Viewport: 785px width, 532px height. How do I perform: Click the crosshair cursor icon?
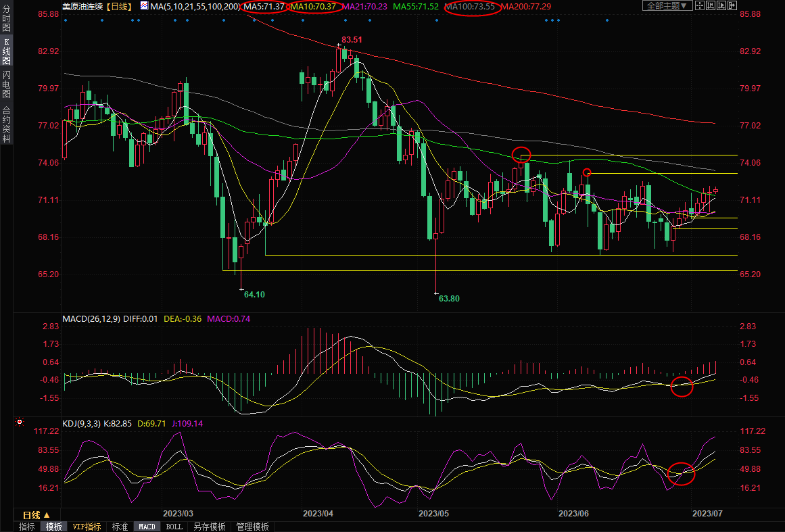click(x=700, y=6)
